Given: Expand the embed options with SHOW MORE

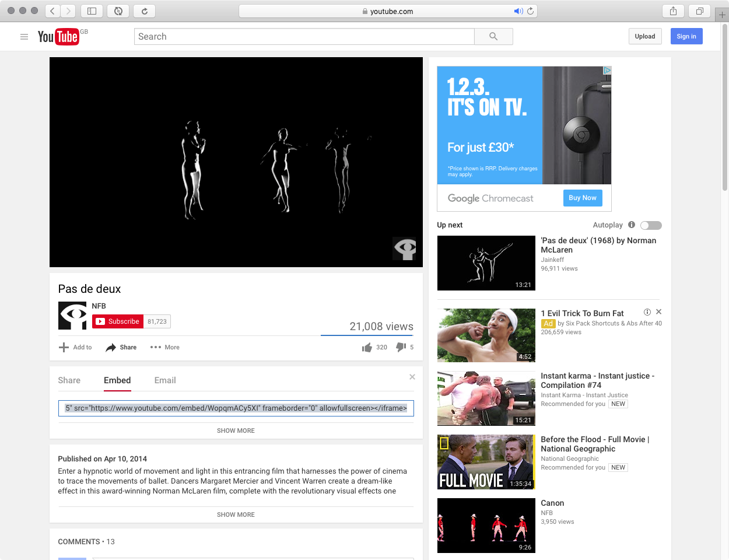Looking at the screenshot, I should (236, 431).
